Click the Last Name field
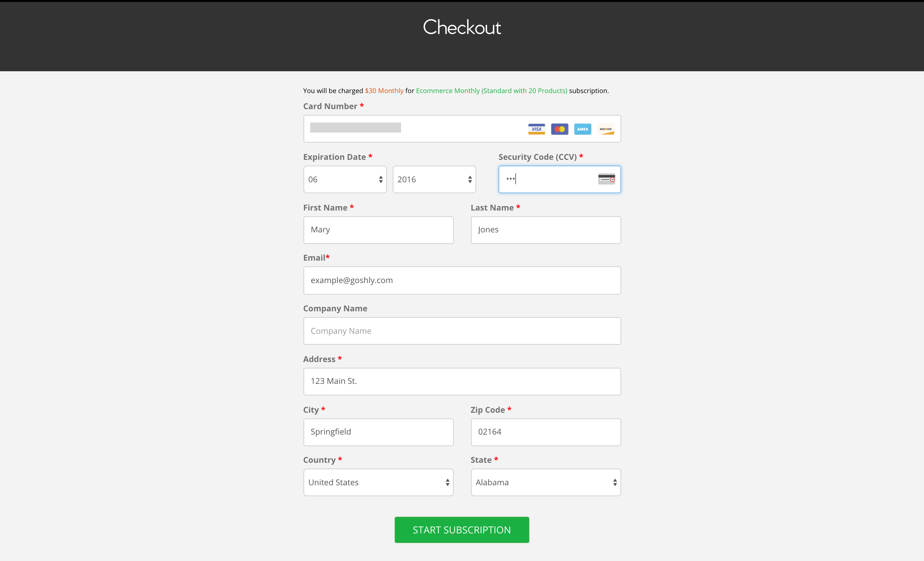The image size is (924, 561). (546, 230)
